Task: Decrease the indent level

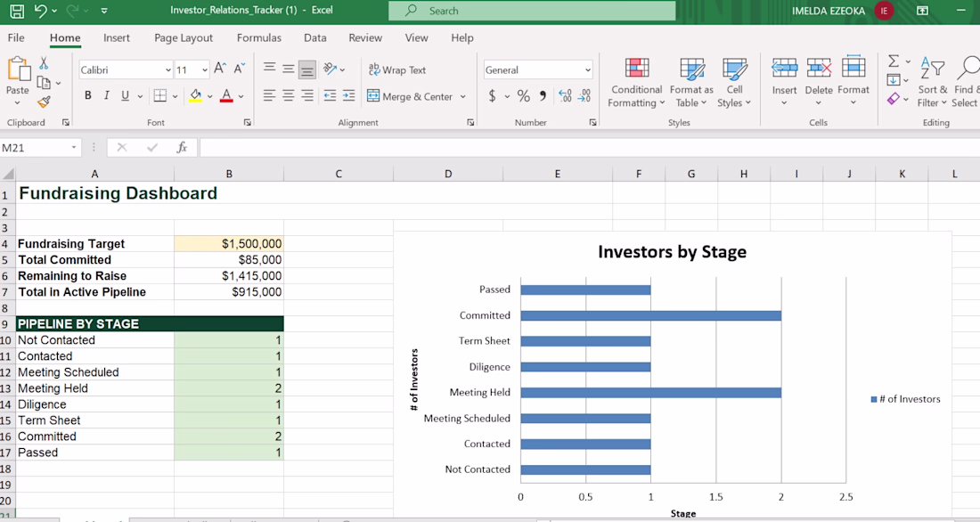Action: tap(330, 95)
